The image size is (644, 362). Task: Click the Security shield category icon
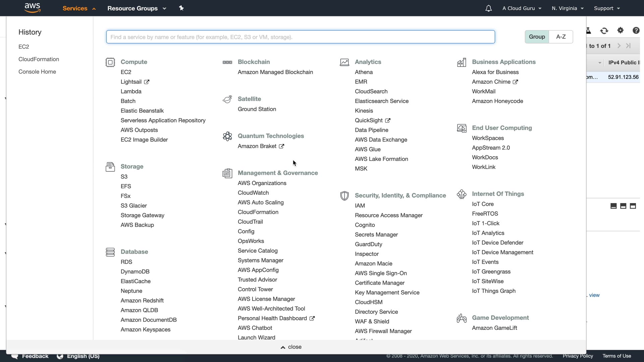(x=344, y=196)
